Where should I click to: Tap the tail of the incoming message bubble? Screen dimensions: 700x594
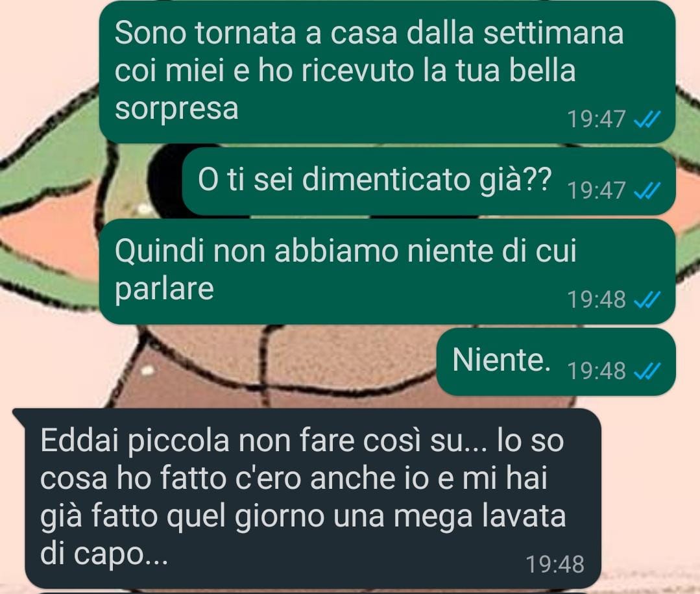point(20,416)
